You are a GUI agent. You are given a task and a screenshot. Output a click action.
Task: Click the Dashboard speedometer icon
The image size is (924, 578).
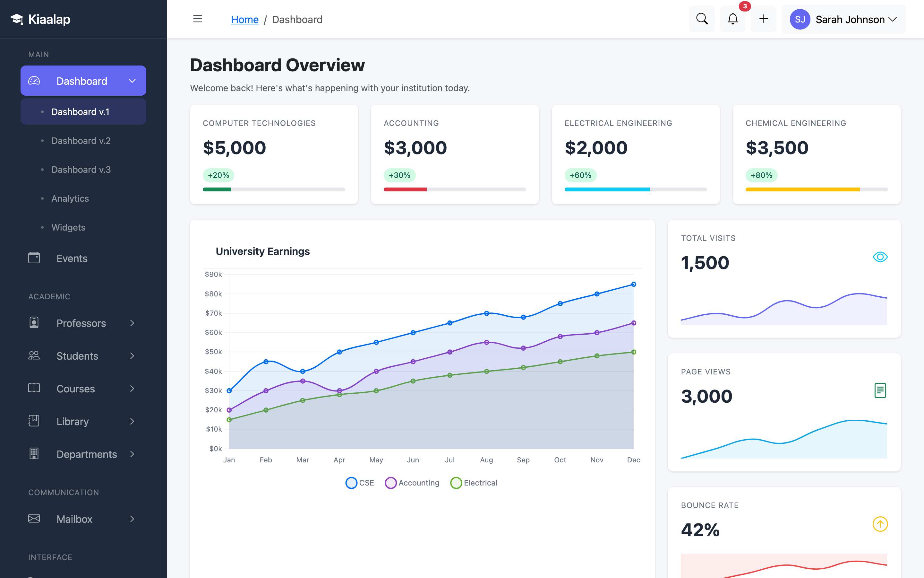[x=34, y=81]
